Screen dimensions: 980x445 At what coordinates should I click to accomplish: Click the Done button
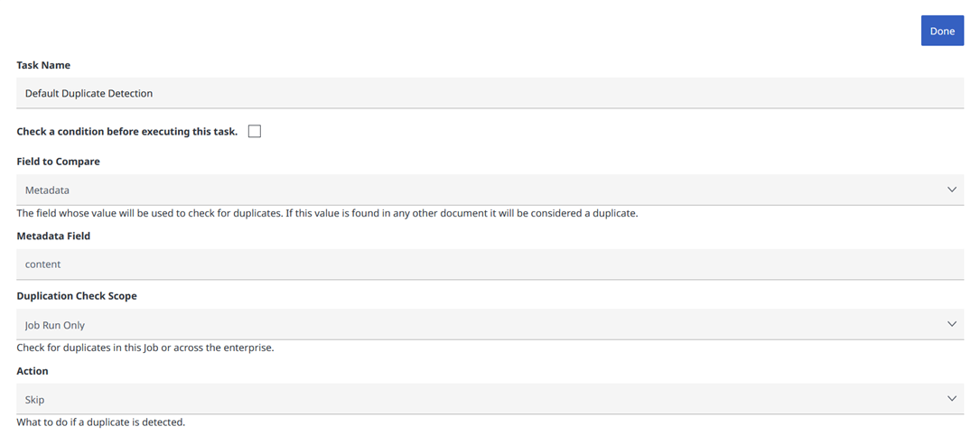click(x=942, y=31)
